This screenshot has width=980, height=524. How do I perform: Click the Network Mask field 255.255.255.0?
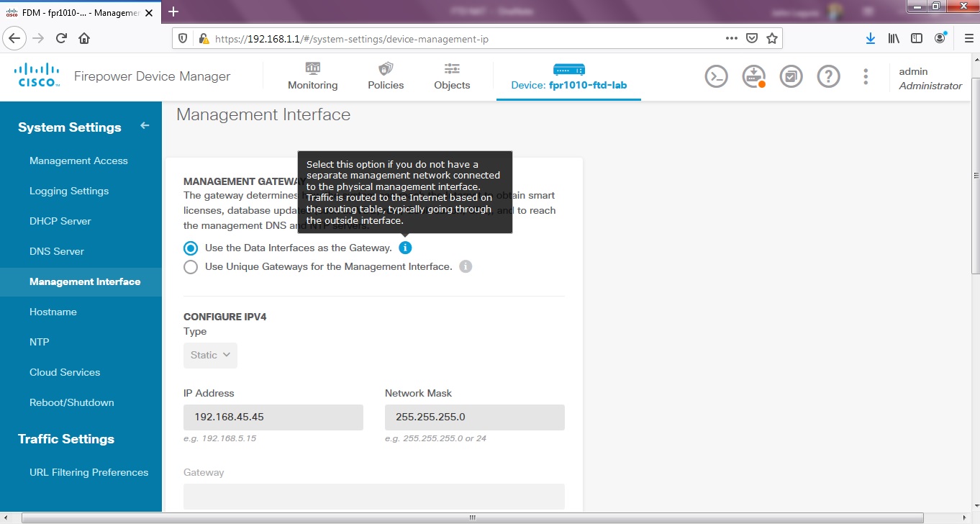tap(475, 417)
